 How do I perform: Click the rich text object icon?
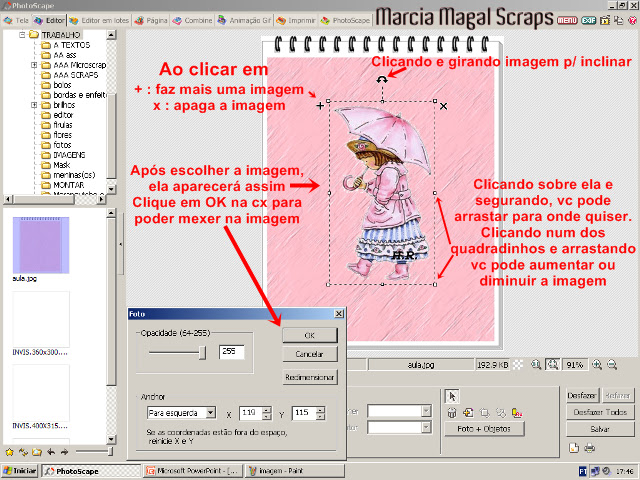click(x=517, y=413)
